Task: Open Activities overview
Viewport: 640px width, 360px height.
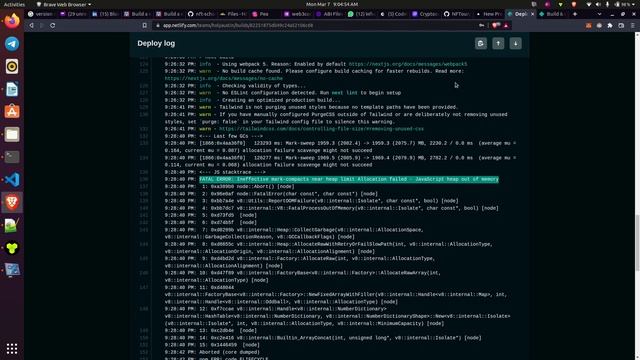Action: pos(14,4)
